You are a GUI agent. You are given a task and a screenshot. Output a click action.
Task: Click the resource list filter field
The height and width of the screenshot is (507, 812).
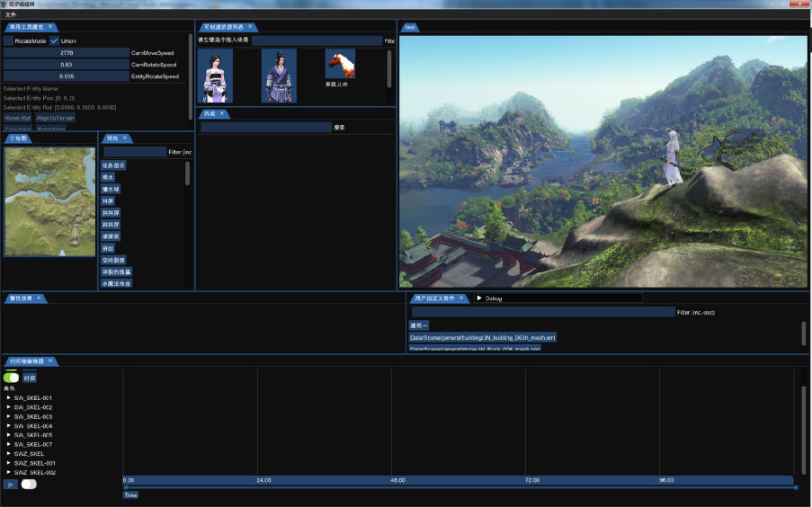[317, 40]
